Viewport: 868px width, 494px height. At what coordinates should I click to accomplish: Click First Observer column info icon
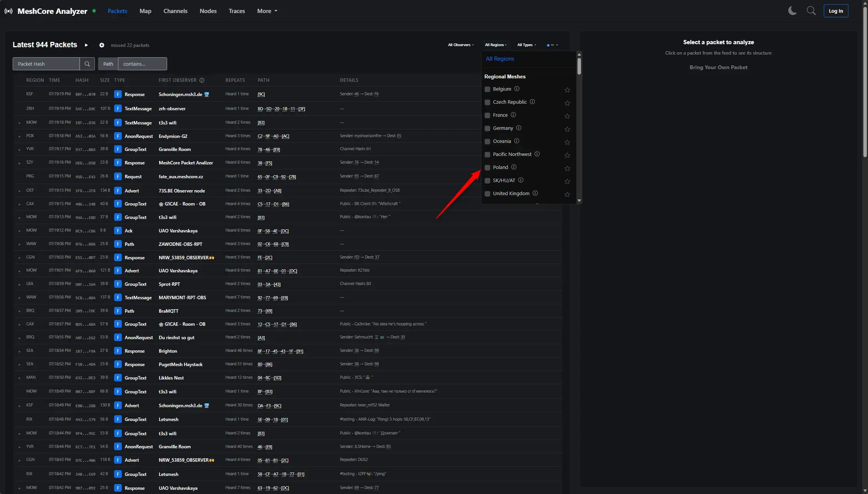click(202, 80)
